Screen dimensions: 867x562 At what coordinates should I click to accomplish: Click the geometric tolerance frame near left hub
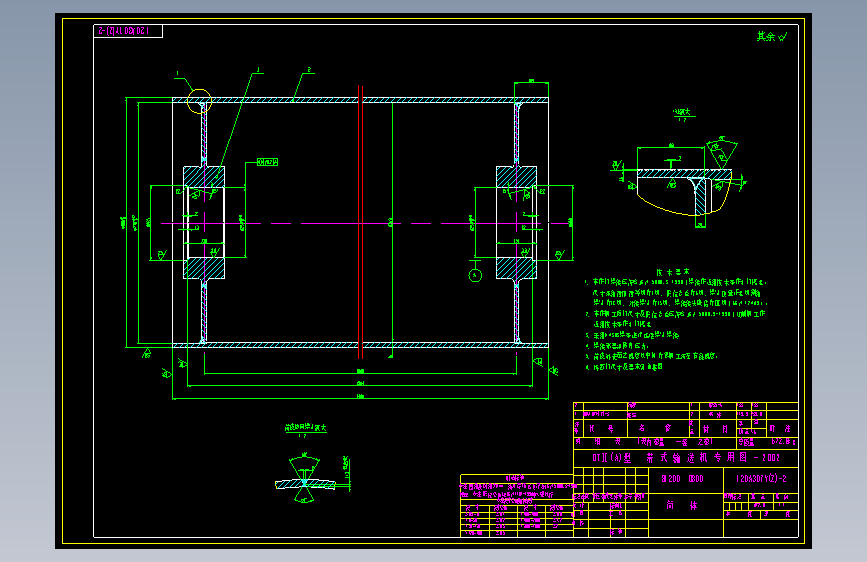[x=268, y=162]
